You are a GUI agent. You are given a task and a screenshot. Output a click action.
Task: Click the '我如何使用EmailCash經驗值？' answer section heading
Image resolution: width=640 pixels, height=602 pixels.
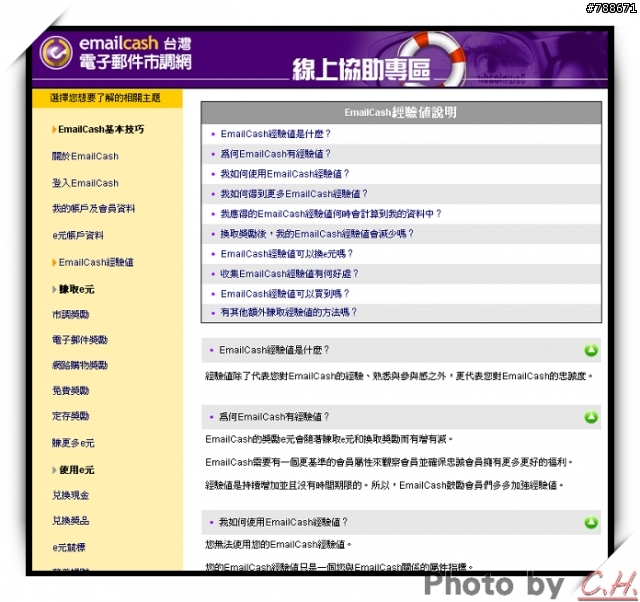point(401,522)
